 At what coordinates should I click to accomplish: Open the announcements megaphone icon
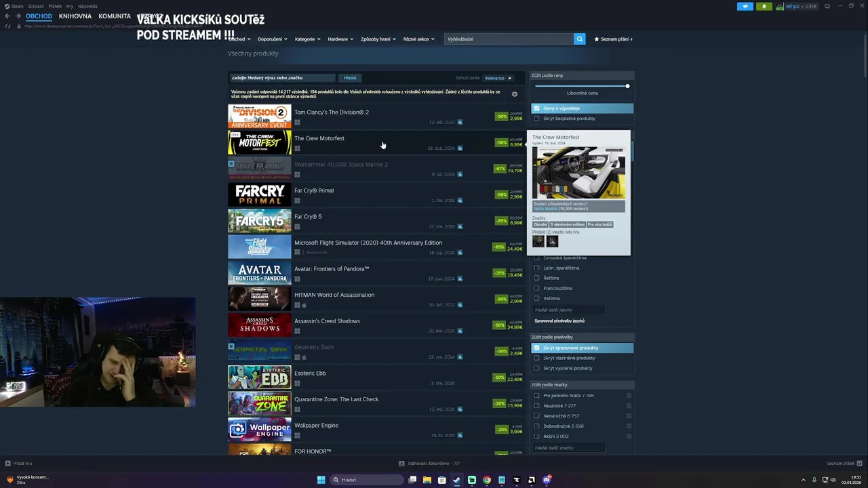[745, 6]
